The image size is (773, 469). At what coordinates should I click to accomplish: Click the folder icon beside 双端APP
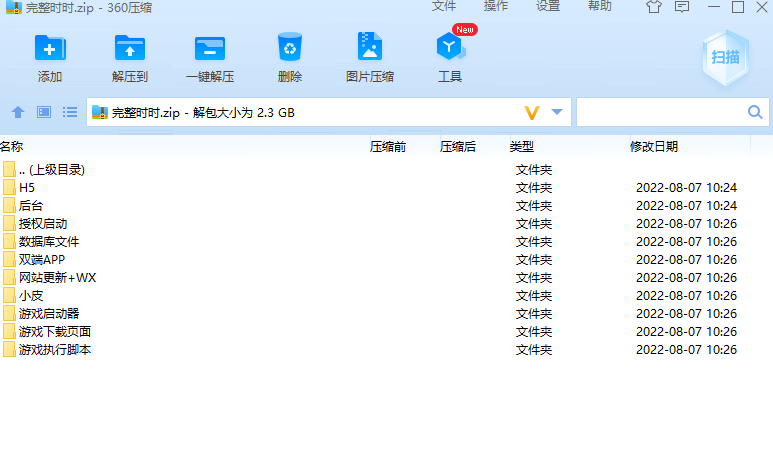[9, 259]
